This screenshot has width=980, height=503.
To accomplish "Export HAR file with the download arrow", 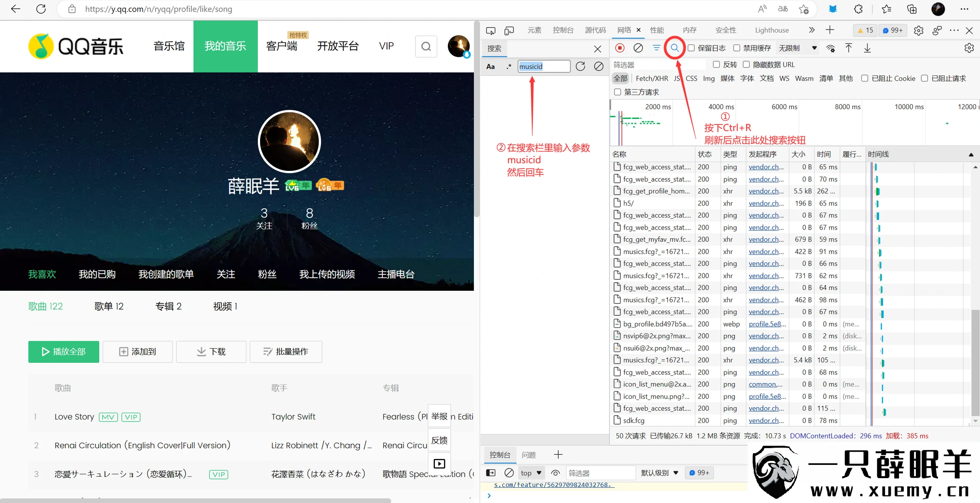I will click(x=867, y=48).
